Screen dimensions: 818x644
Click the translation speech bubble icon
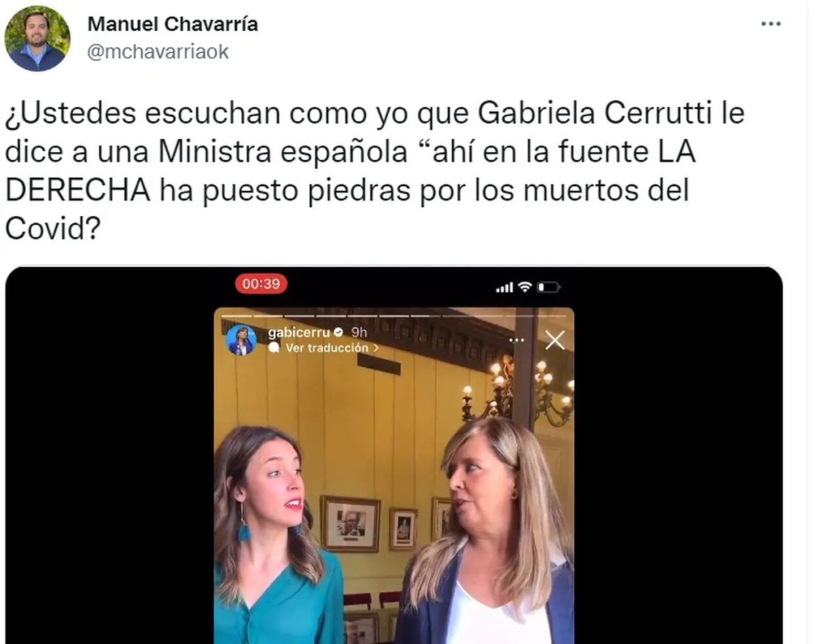[274, 348]
